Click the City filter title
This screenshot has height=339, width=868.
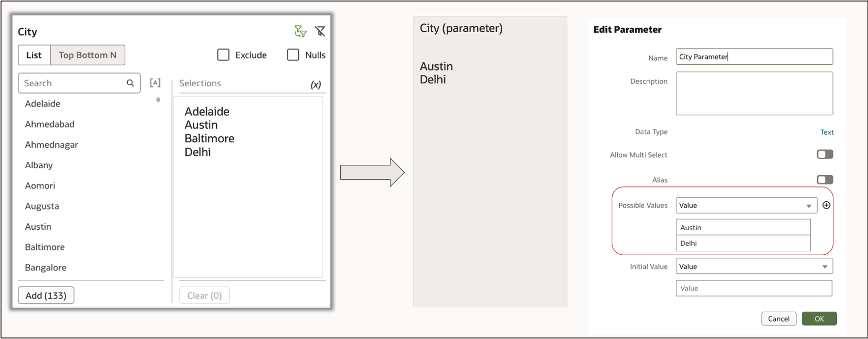pyautogui.click(x=27, y=32)
